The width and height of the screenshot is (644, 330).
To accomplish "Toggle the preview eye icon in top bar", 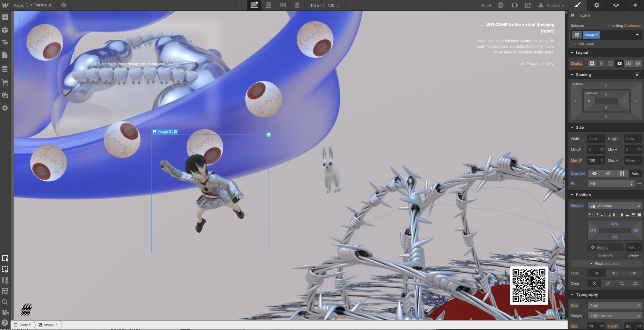I will (x=64, y=5).
